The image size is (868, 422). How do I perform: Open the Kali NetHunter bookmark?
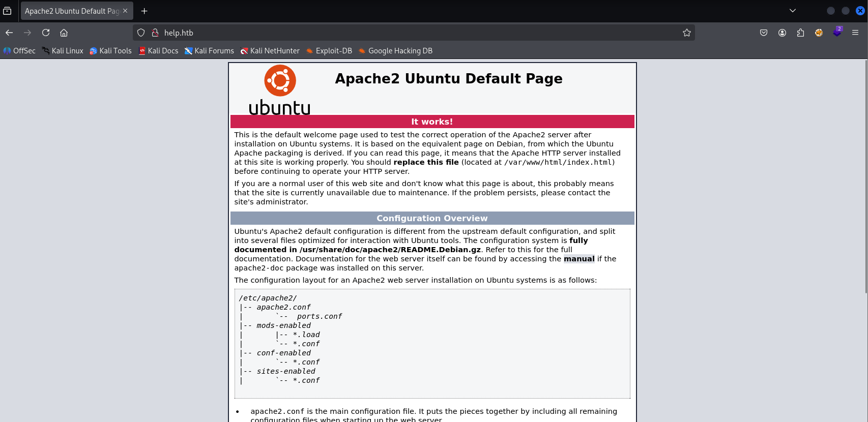(270, 51)
